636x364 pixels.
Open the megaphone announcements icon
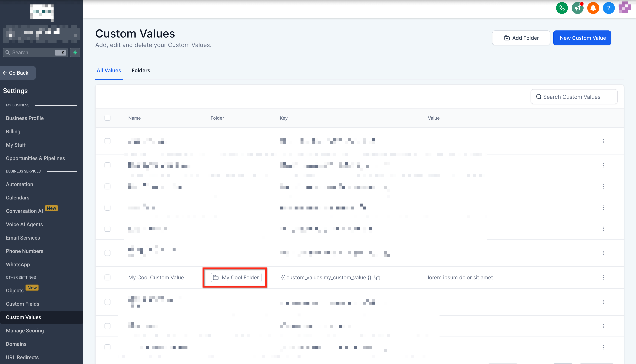tap(577, 8)
